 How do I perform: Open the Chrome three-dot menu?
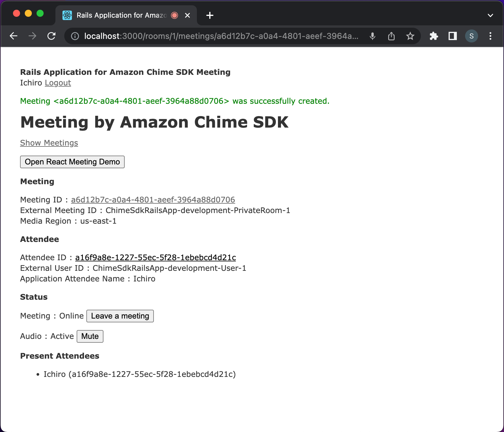pyautogui.click(x=490, y=36)
